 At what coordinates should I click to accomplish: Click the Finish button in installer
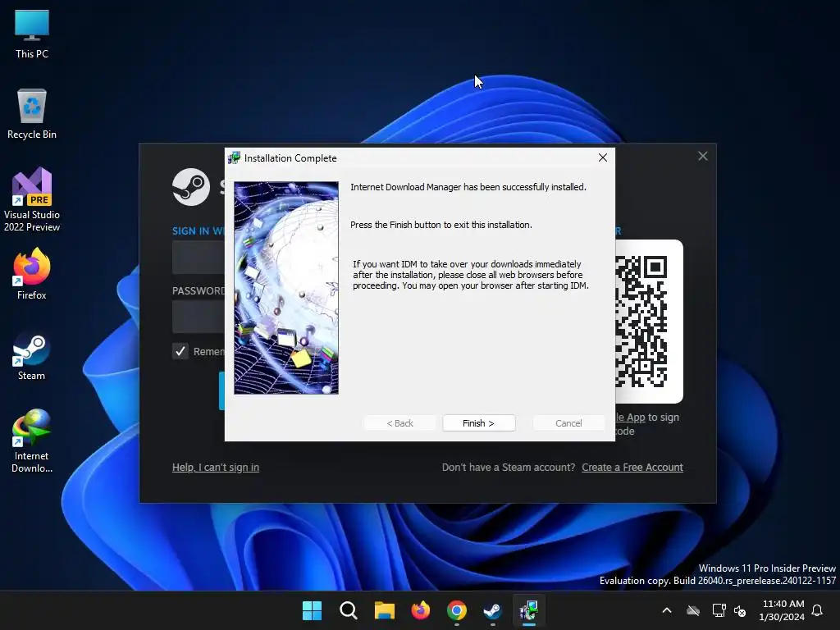[478, 423]
